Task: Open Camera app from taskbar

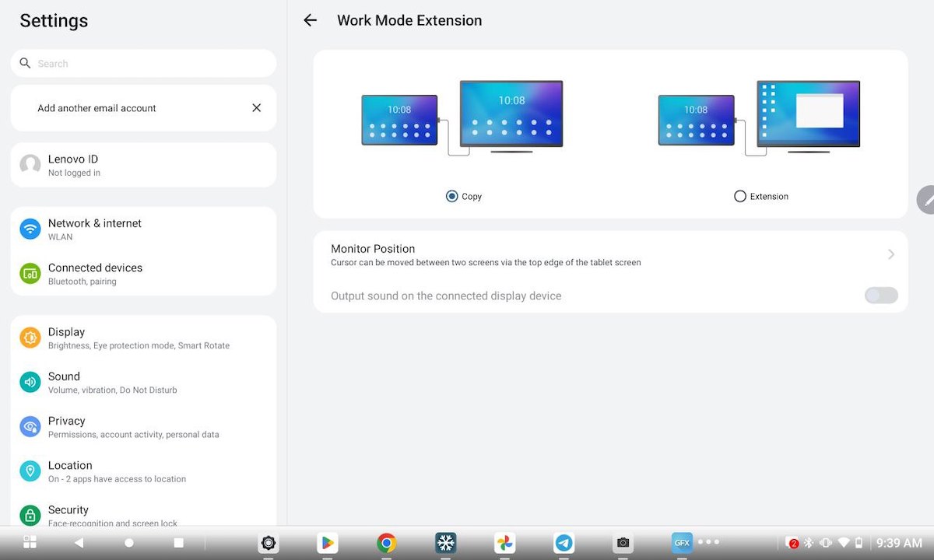Action: pos(623,543)
